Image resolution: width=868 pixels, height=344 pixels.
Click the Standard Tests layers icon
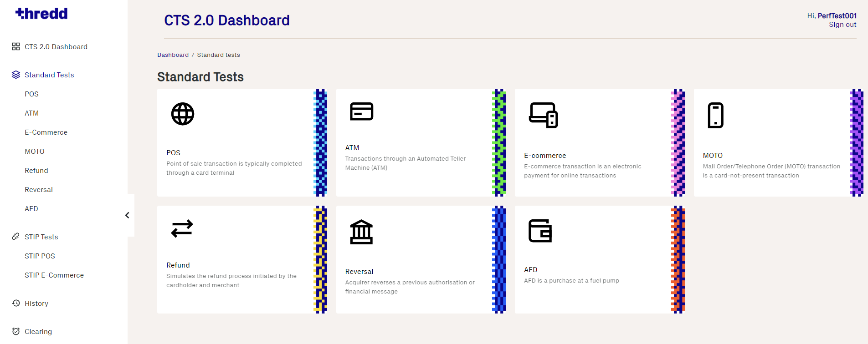[16, 75]
